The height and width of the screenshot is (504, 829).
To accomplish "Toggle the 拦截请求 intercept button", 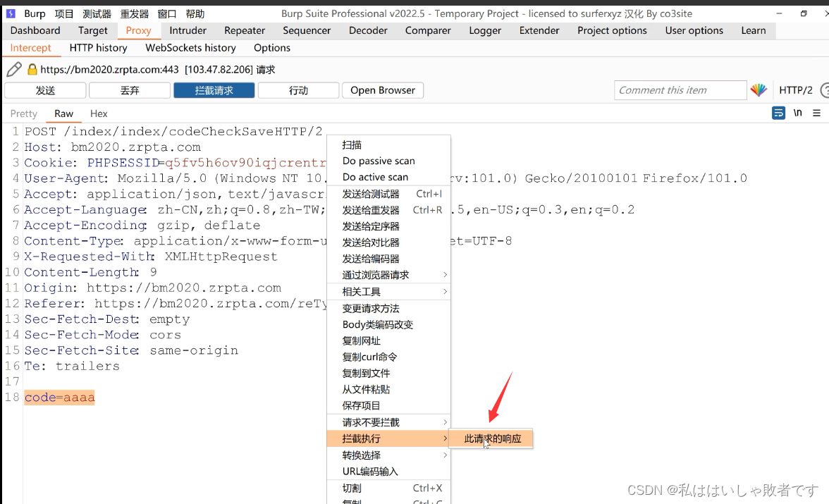I will [x=214, y=90].
